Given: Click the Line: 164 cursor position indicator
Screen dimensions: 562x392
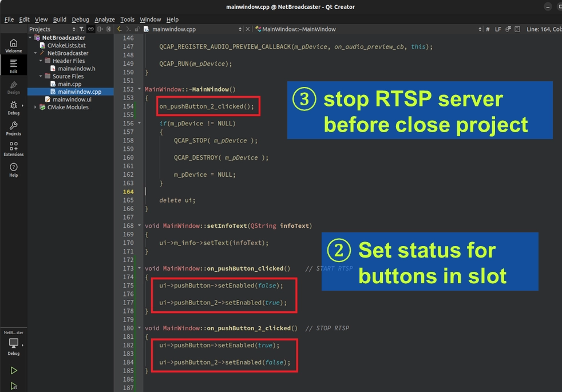Looking at the screenshot, I should (x=544, y=29).
